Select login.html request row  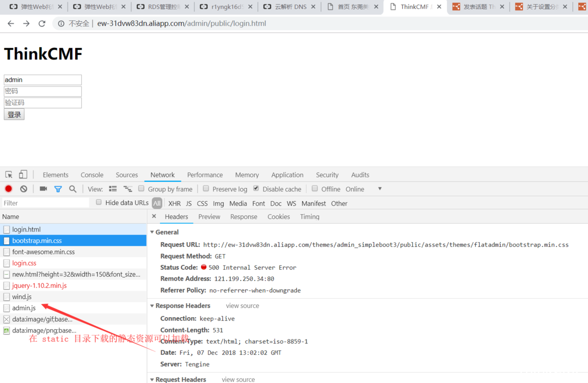[73, 230]
